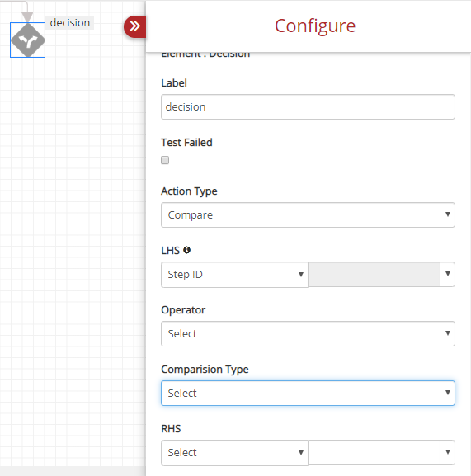Expand the LHS value dropdown arrow
The width and height of the screenshot is (471, 476).
click(x=447, y=274)
